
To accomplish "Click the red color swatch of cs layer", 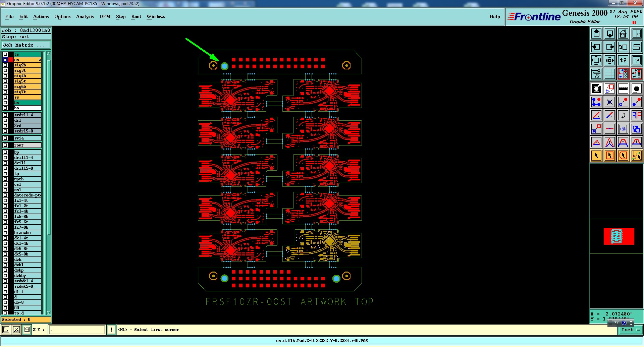I will pos(11,60).
